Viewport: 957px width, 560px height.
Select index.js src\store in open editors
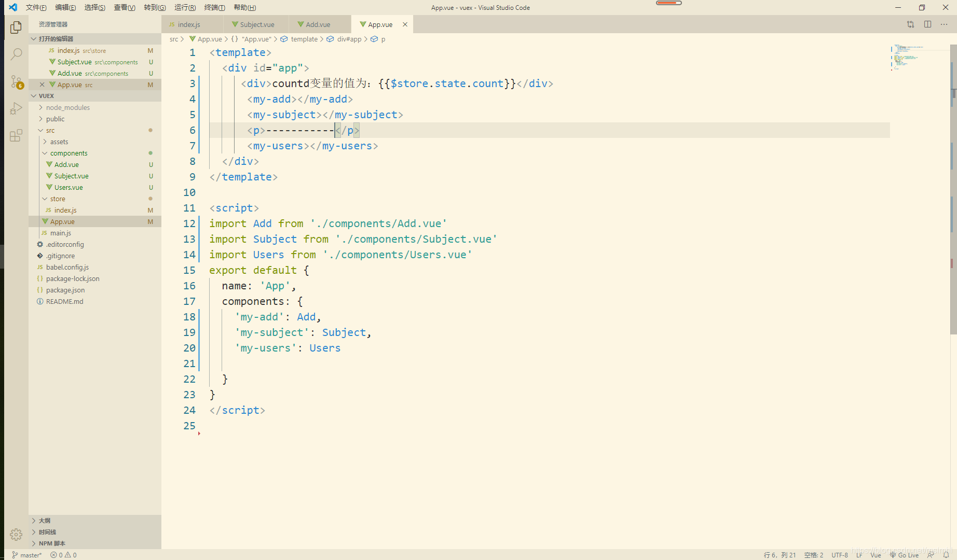[x=95, y=50]
